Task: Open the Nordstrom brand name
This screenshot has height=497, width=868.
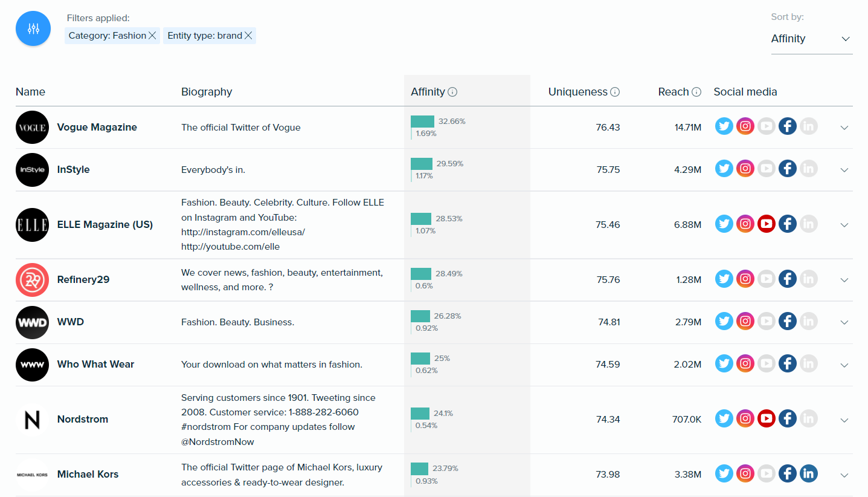Action: pyautogui.click(x=83, y=419)
